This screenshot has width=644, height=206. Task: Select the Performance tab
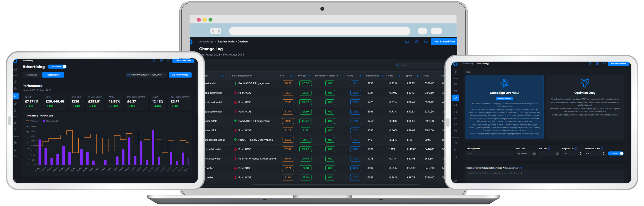(53, 75)
